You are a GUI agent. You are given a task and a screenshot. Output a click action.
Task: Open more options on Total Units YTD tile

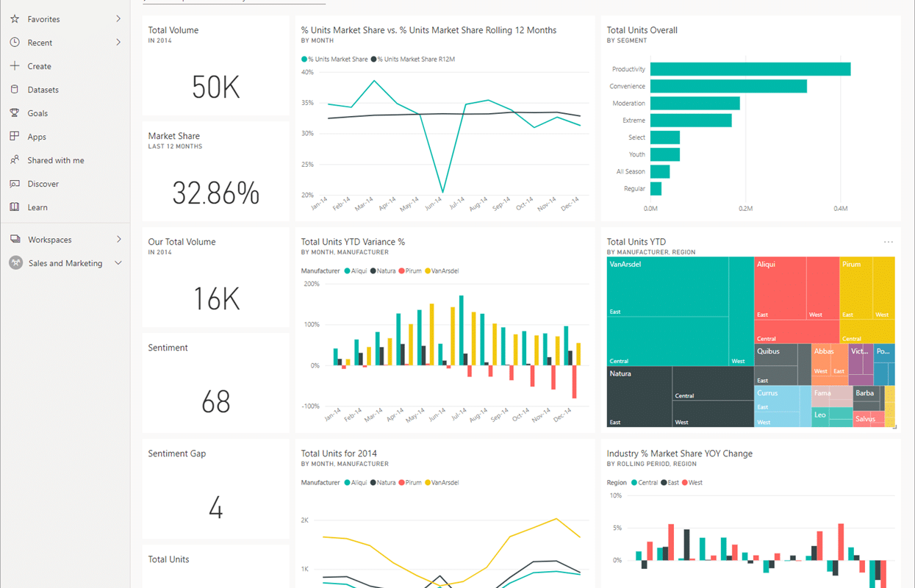(889, 242)
